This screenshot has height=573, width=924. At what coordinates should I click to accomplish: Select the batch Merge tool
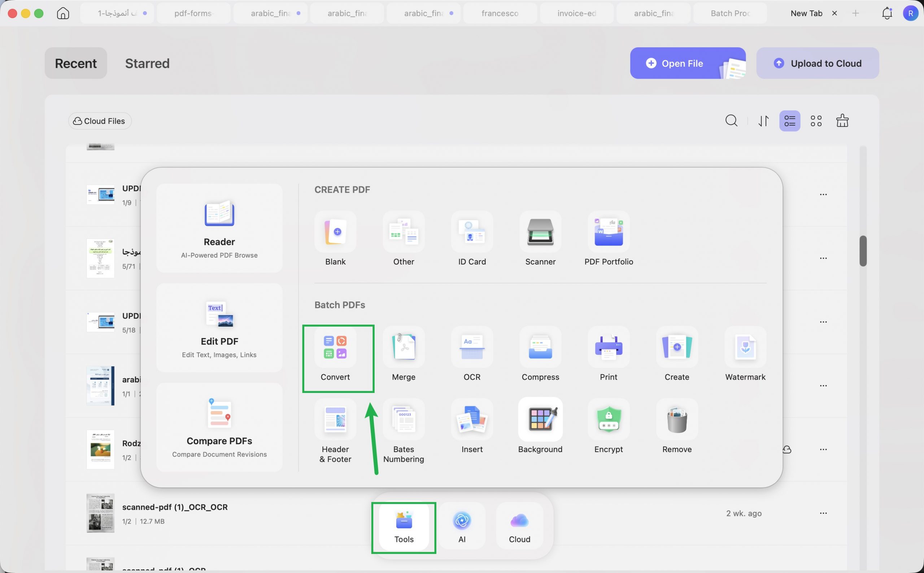click(404, 354)
